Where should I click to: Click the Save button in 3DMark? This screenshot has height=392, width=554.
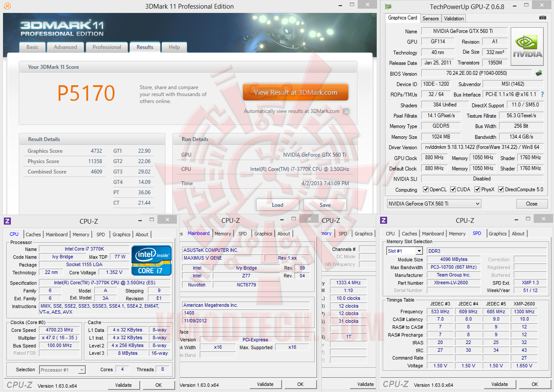pyautogui.click(x=325, y=205)
